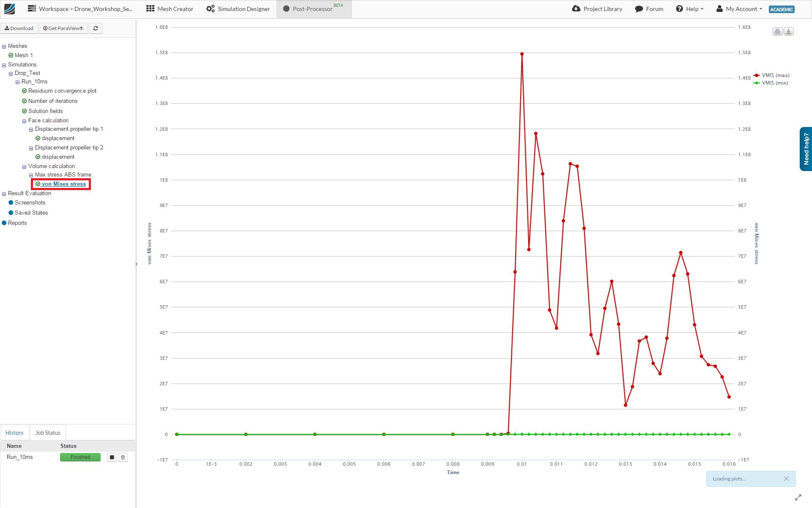Click the print chart icon
This screenshot has width=812, height=508.
[777, 32]
